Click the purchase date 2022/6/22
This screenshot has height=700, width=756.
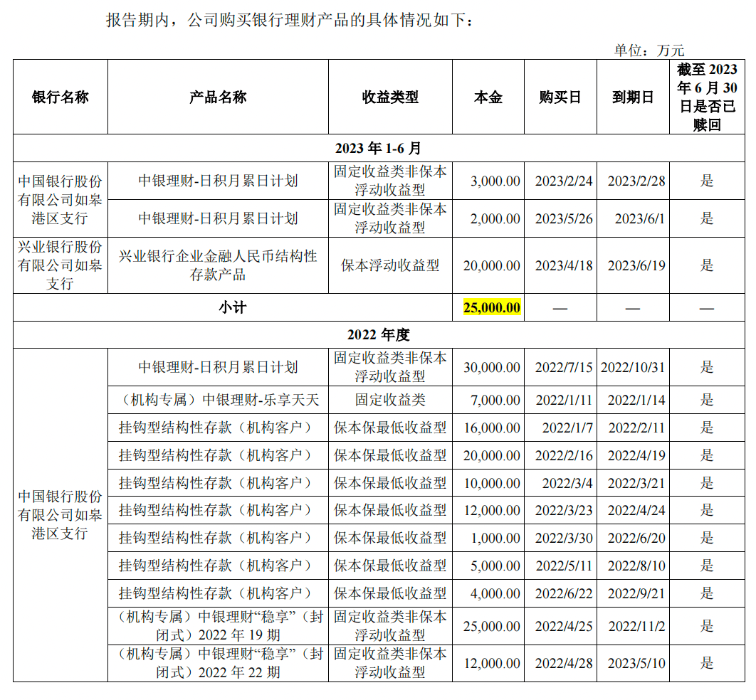click(564, 593)
